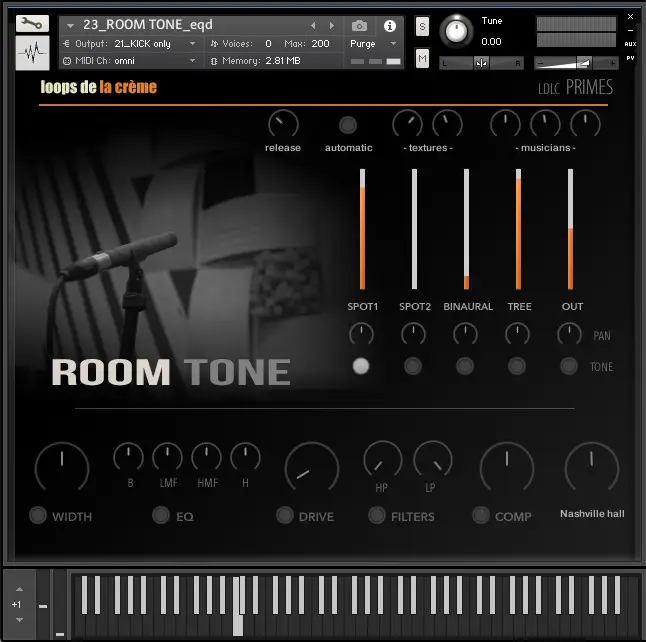Click the first musicians knob

506,124
